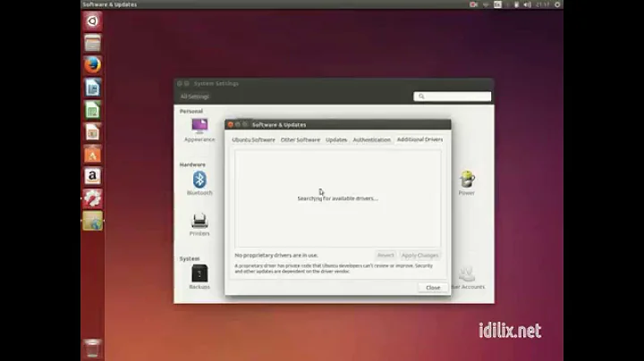This screenshot has height=361, width=644.
Task: Open the sound volume indicator
Action: [x=528, y=4]
